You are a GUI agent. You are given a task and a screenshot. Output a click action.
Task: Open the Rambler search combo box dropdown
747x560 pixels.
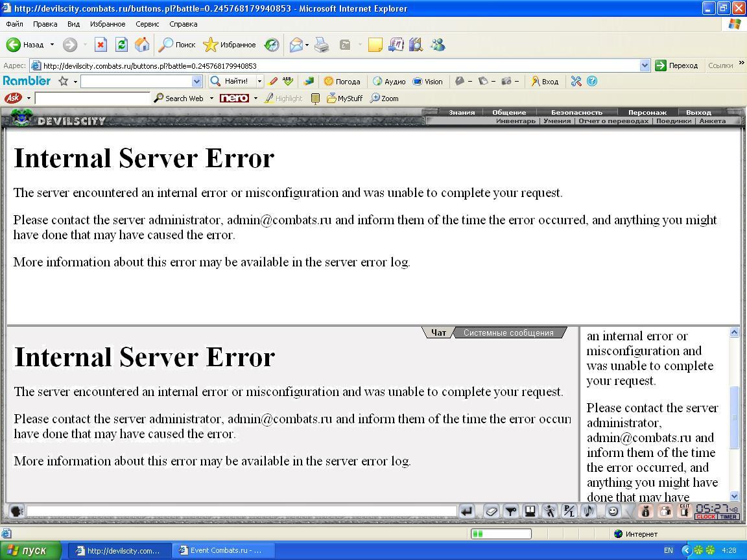coord(196,82)
